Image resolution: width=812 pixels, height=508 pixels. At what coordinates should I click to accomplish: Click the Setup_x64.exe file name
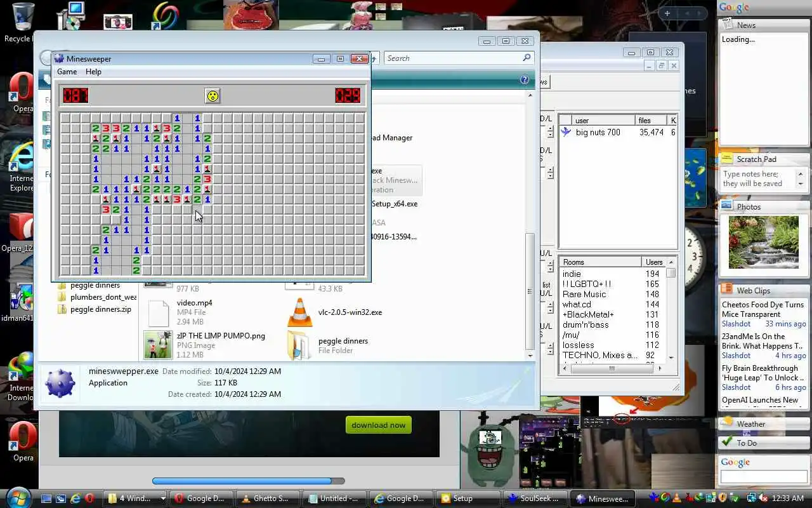pos(395,204)
